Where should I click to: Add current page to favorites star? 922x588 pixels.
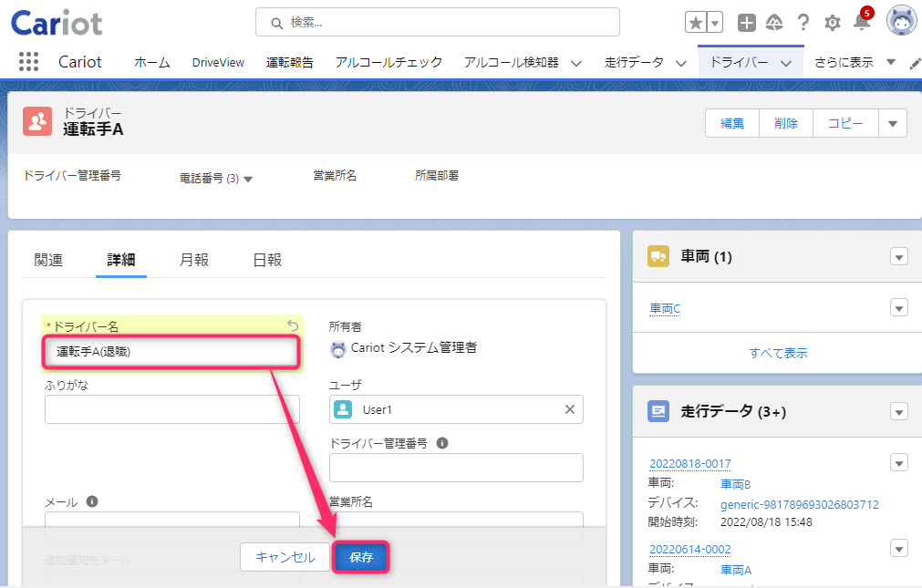(696, 23)
